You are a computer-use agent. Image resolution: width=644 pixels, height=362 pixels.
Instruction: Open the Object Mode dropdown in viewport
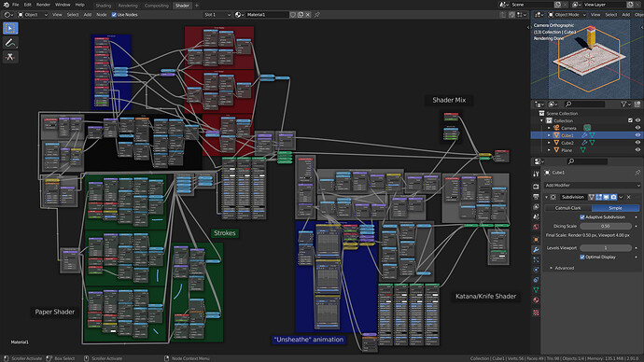click(567, 15)
